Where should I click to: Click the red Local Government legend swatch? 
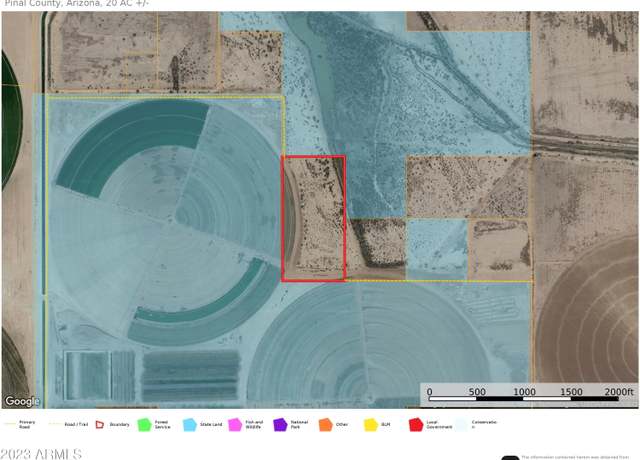pos(416,424)
